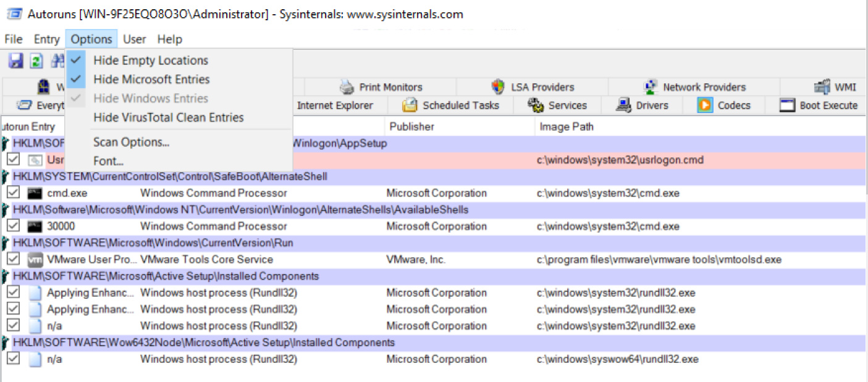Toggle Hide Microsoft Entries option
868x382 pixels.
pyautogui.click(x=151, y=80)
